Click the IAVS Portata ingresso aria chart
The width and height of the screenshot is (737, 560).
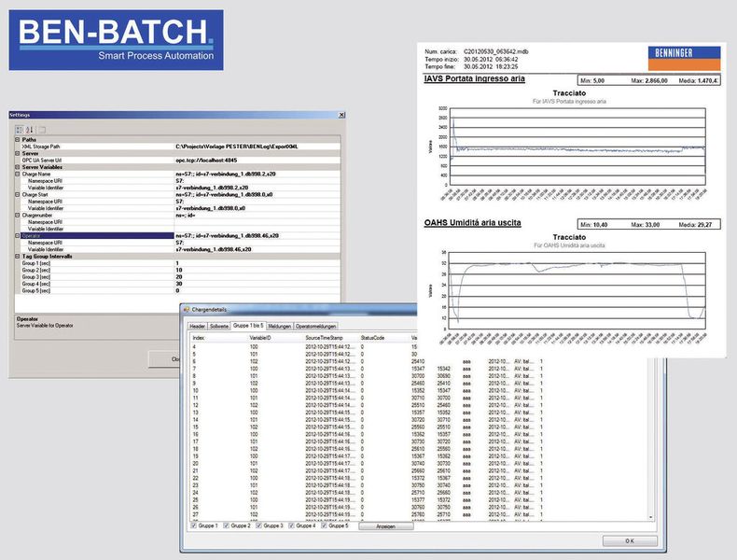(578, 147)
